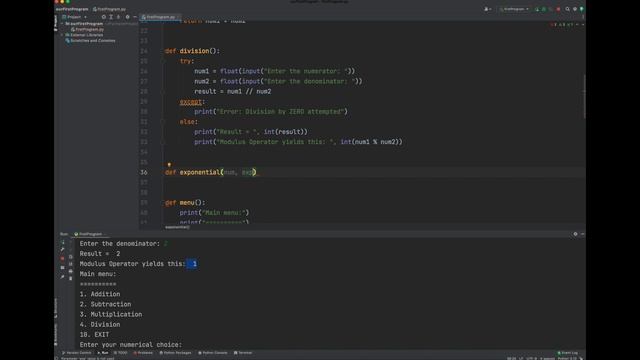640x360 pixels.
Task: Toggle Structure side tool window
Action: tap(56, 308)
